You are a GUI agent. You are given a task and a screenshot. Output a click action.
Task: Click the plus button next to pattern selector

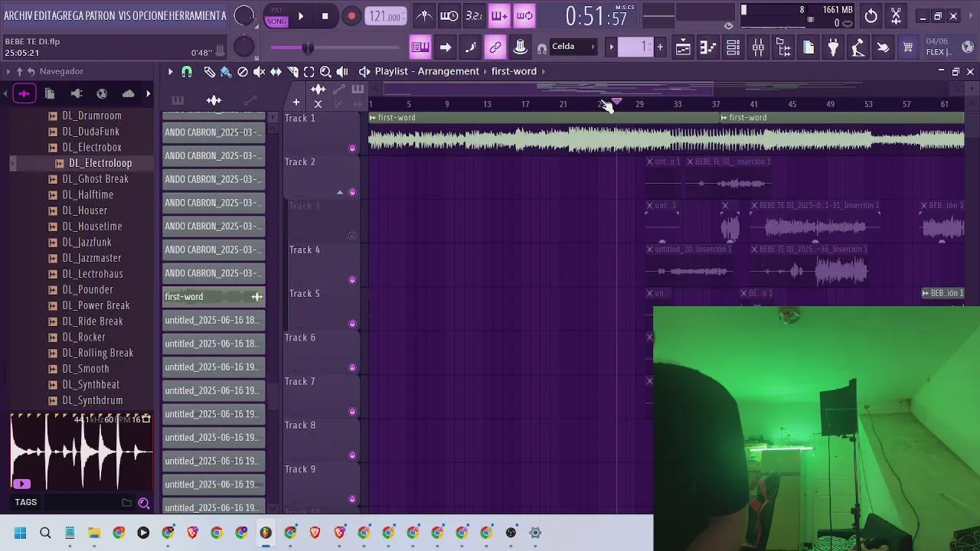point(660,47)
